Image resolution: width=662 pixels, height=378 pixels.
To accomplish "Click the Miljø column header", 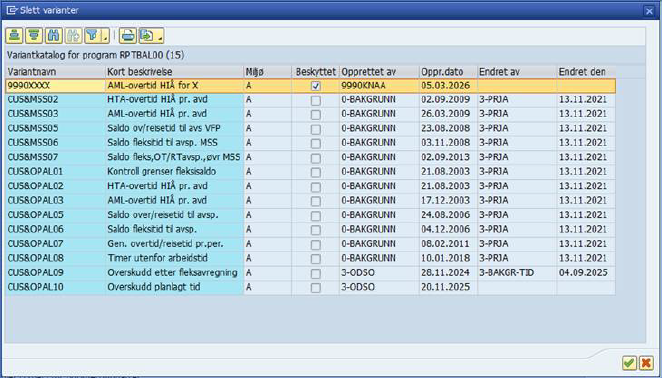I will [x=268, y=72].
